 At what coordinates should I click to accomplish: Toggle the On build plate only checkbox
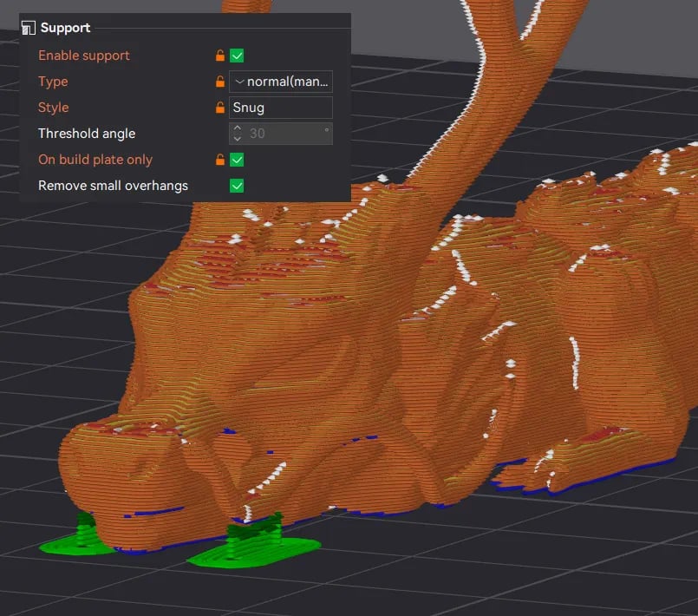click(237, 160)
